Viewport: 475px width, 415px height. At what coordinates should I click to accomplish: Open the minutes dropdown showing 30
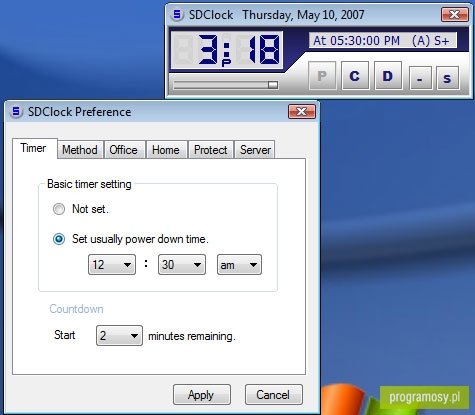point(182,265)
